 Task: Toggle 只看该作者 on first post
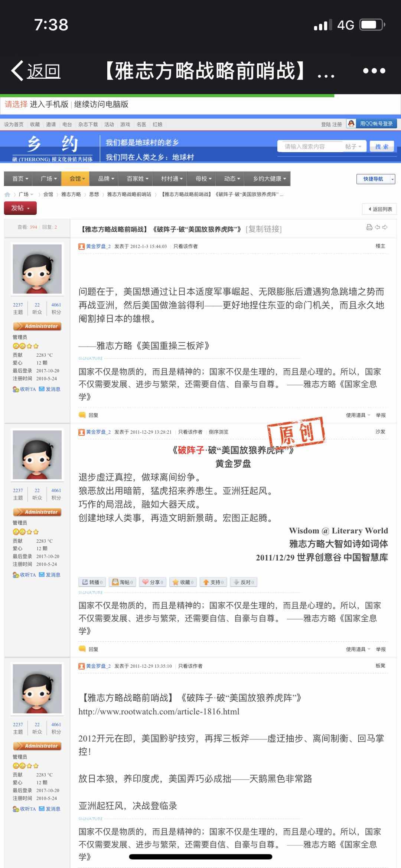point(186,246)
